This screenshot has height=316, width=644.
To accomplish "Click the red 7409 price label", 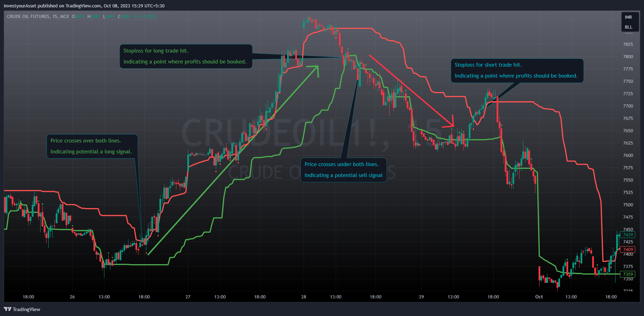I will (x=628, y=250).
